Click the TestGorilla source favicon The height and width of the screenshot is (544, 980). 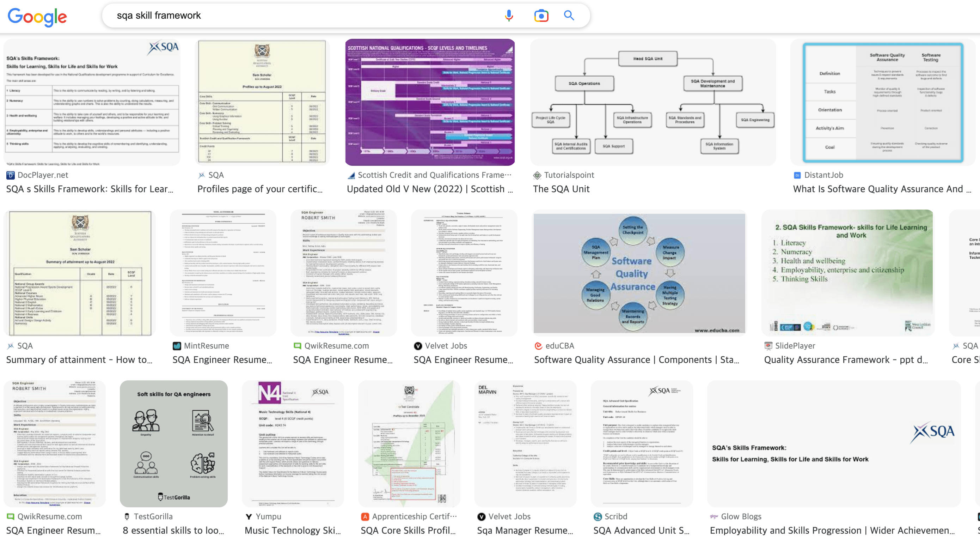127,516
